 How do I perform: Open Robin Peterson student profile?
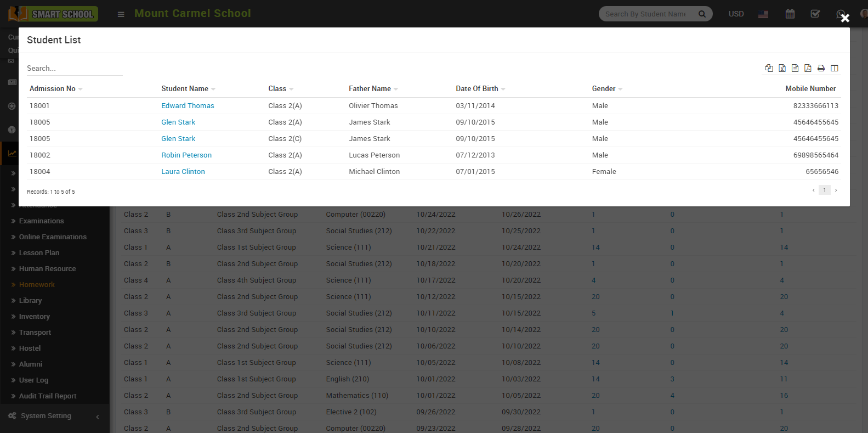point(186,155)
